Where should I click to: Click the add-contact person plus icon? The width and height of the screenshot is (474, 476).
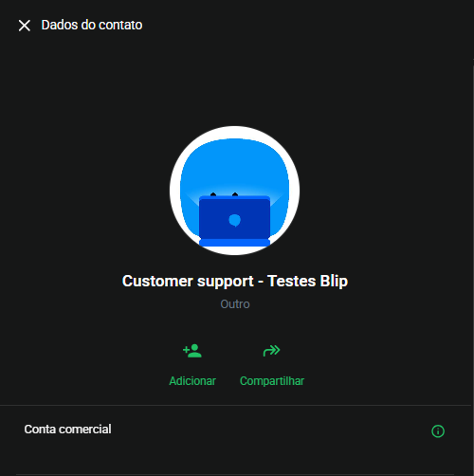pyautogui.click(x=192, y=351)
